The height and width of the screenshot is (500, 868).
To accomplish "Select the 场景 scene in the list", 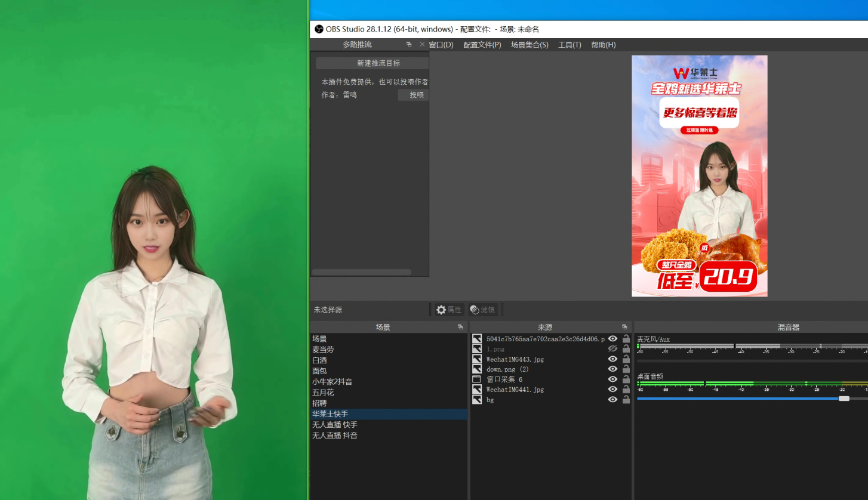I will [x=388, y=339].
